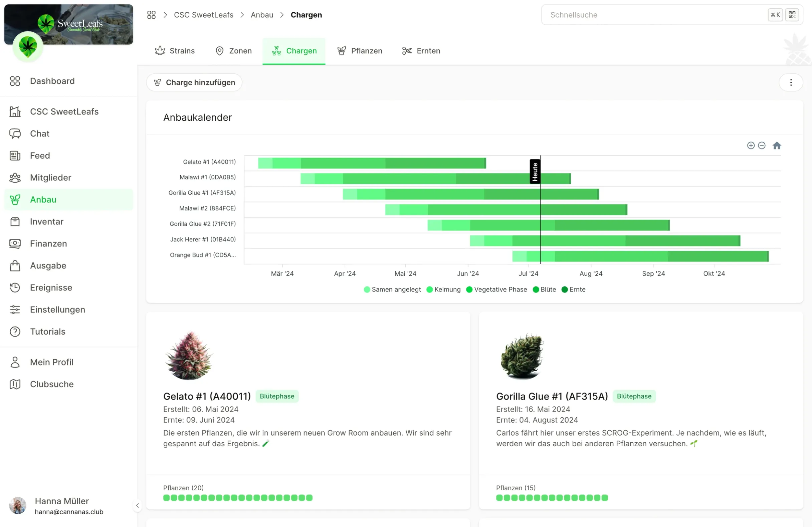Zoom out of the Anbaukalender chart
Image resolution: width=812 pixels, height=527 pixels.
point(762,145)
